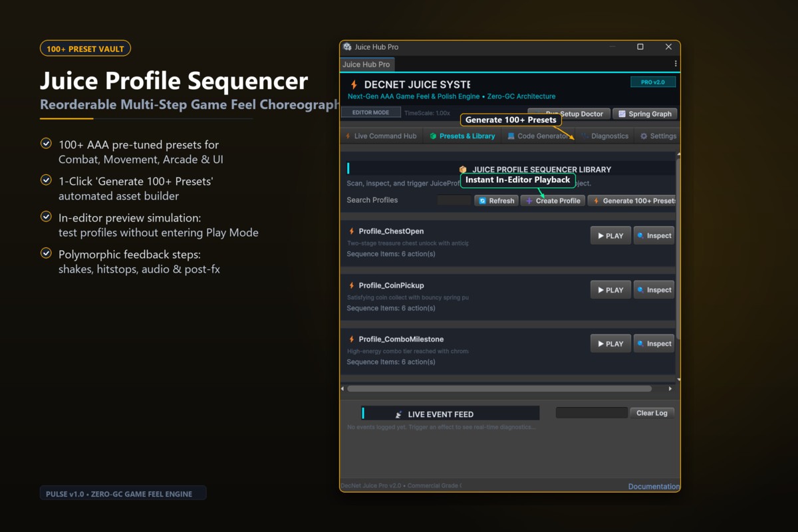Launch the Run Setup Doctor button

[x=569, y=114]
